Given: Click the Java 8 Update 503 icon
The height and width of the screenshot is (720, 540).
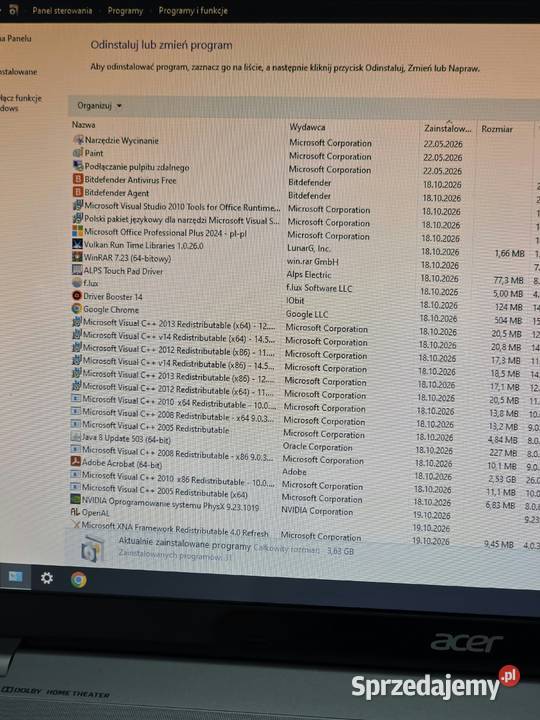Looking at the screenshot, I should pos(76,437).
